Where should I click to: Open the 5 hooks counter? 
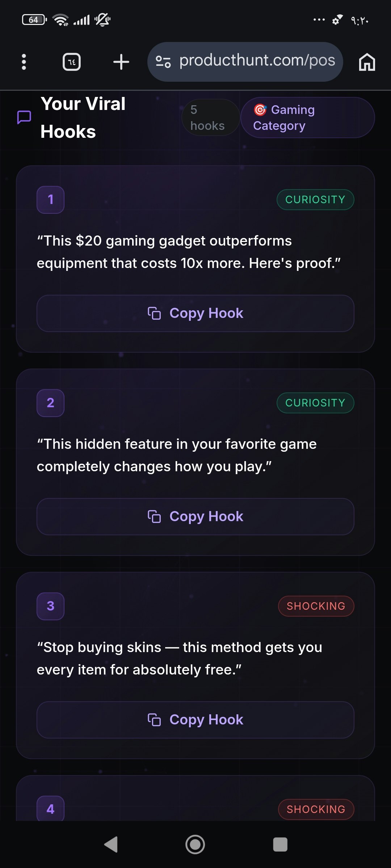(210, 117)
